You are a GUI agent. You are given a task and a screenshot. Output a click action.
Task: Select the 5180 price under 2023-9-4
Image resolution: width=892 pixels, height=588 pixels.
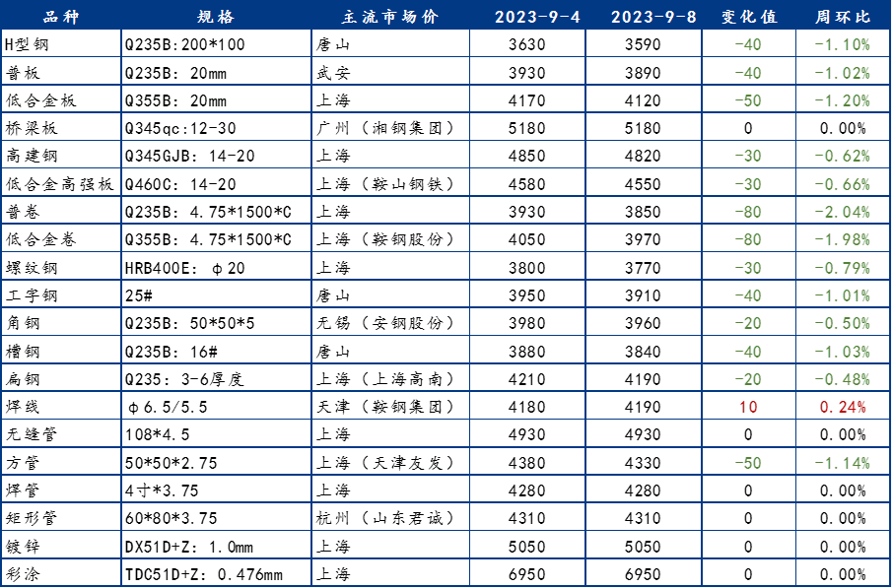(x=527, y=128)
